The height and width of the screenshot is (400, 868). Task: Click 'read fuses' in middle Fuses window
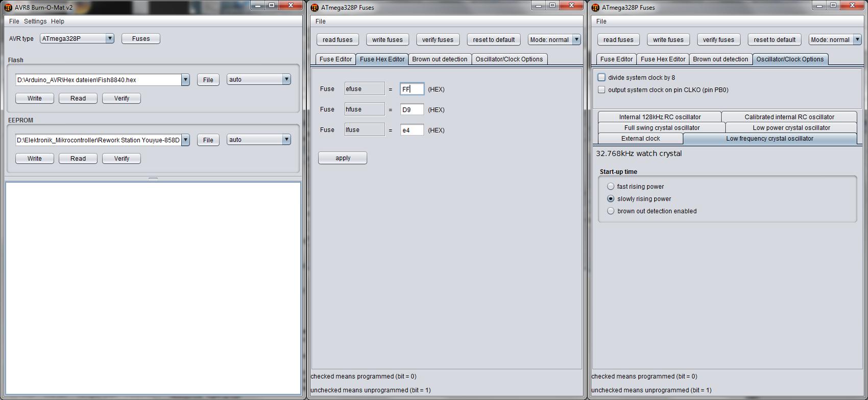(x=337, y=39)
